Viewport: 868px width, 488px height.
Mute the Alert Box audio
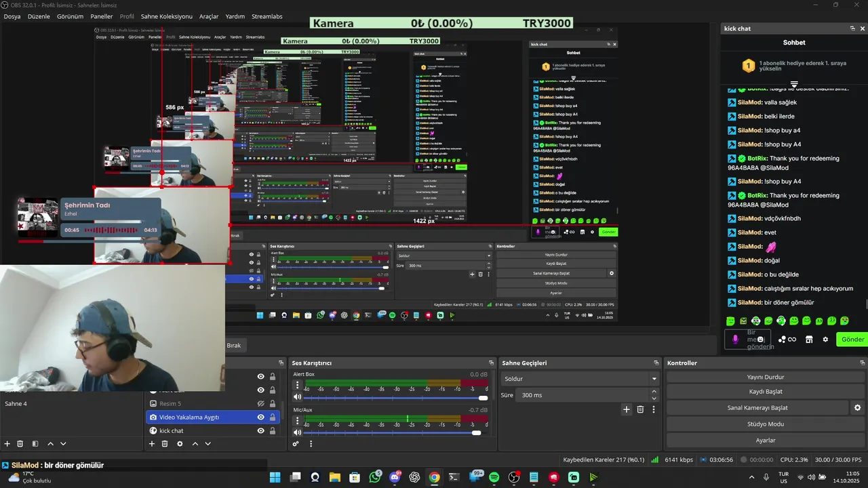(297, 397)
